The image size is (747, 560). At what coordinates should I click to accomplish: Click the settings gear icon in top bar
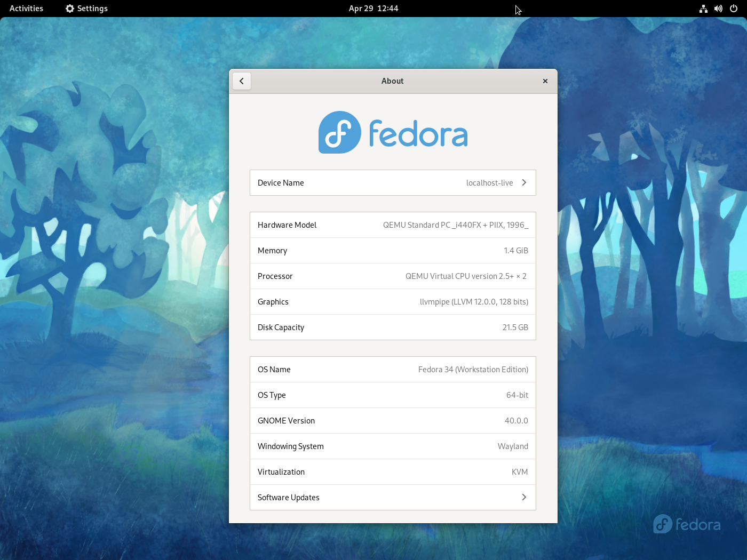[x=70, y=9]
